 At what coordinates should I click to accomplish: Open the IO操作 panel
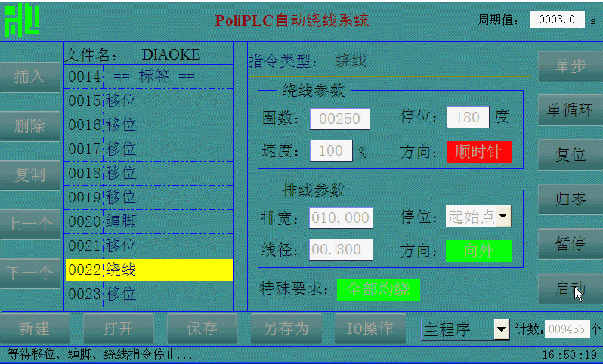click(369, 329)
